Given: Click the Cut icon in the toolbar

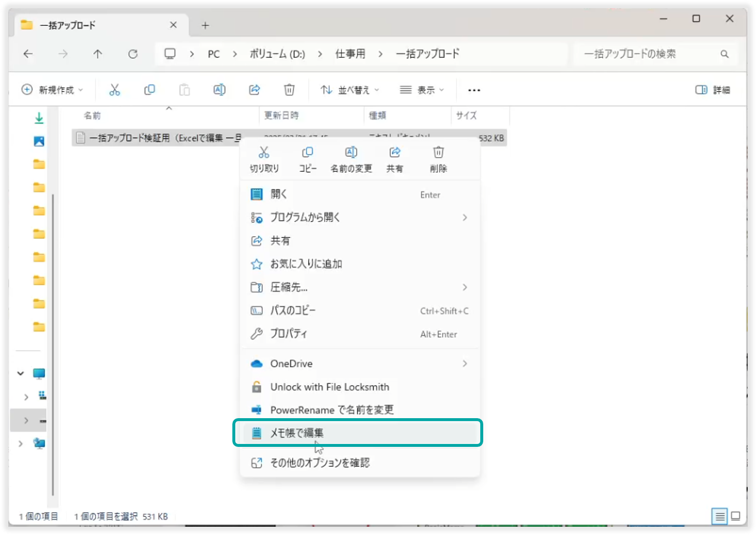Looking at the screenshot, I should [x=114, y=90].
